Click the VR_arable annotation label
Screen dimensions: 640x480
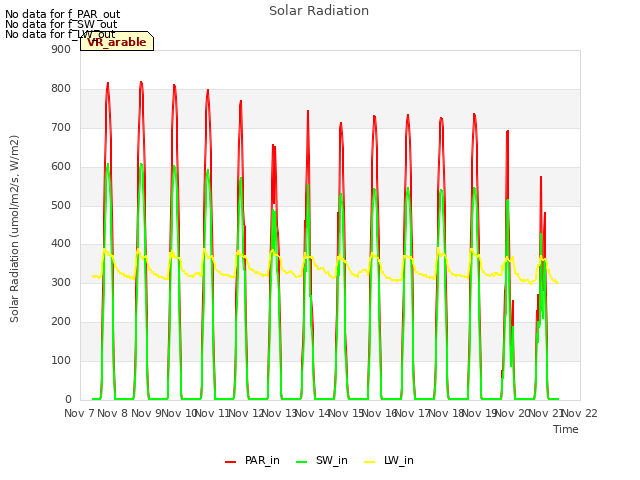tap(117, 42)
